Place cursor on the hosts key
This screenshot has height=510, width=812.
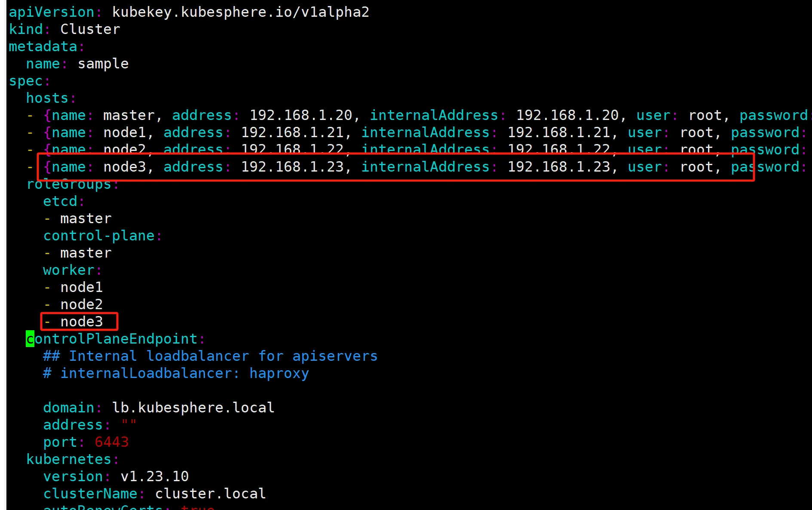point(47,98)
